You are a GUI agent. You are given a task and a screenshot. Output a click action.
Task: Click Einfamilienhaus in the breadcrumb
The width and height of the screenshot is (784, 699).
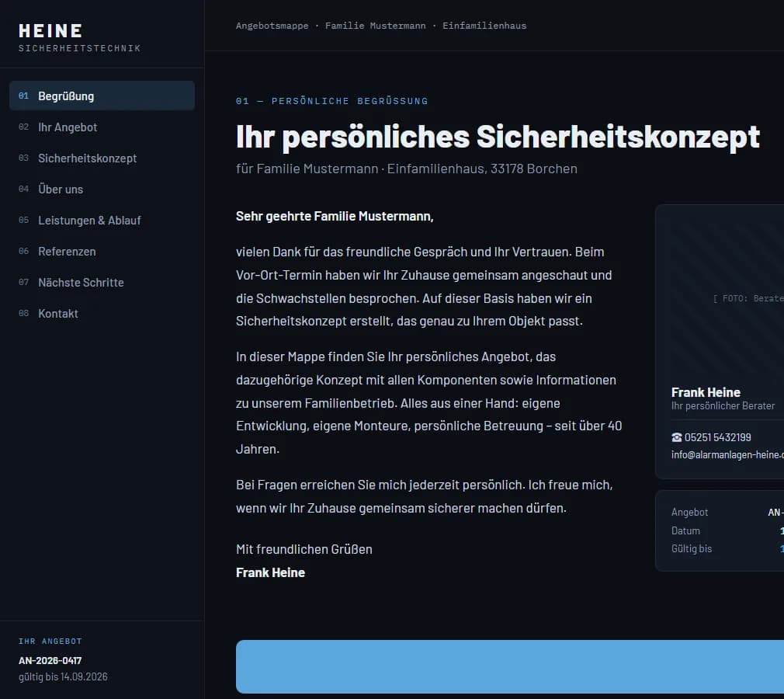point(484,26)
